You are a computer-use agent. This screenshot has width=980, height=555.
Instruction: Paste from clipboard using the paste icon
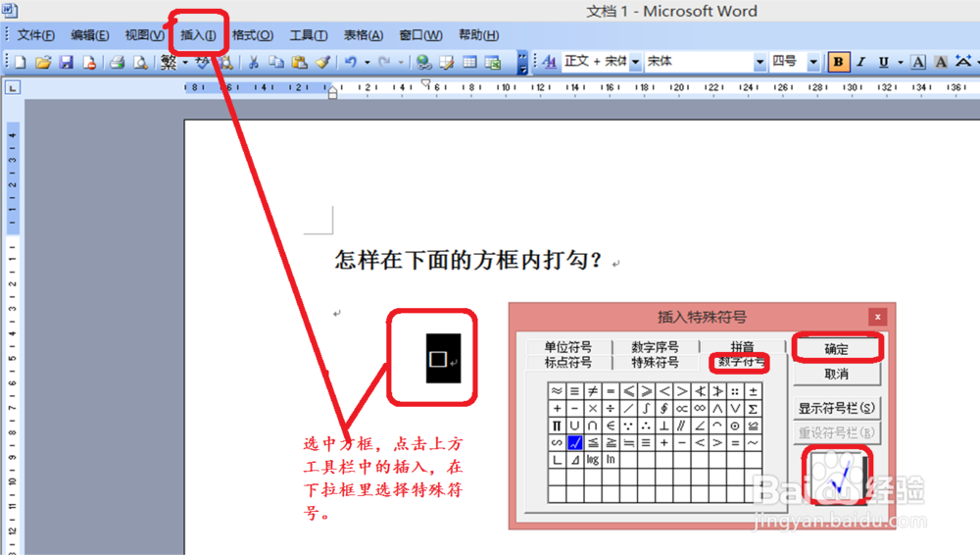pyautogui.click(x=299, y=62)
